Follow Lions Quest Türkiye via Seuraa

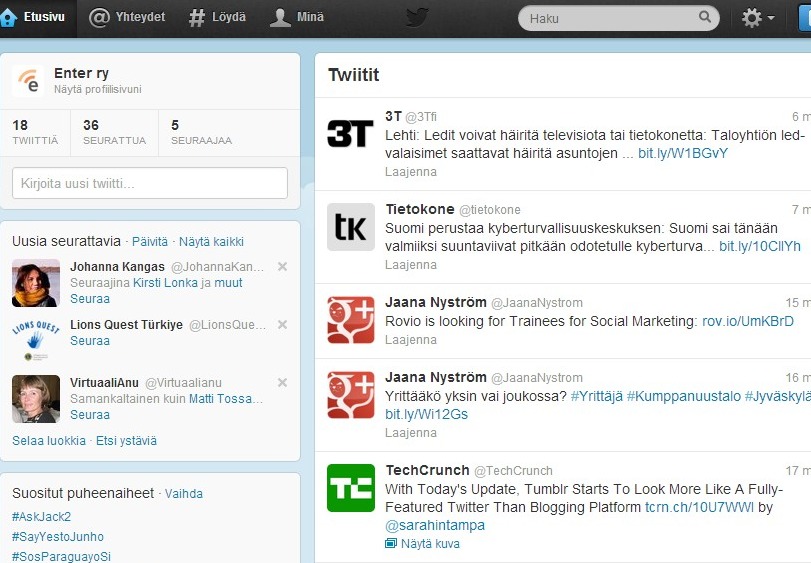90,341
